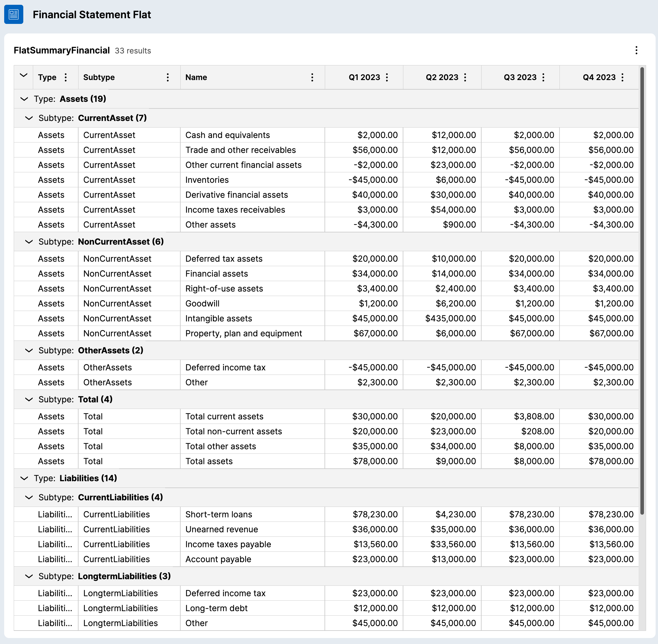Collapse the Liabilities type group
This screenshot has width=658, height=644.
24,478
